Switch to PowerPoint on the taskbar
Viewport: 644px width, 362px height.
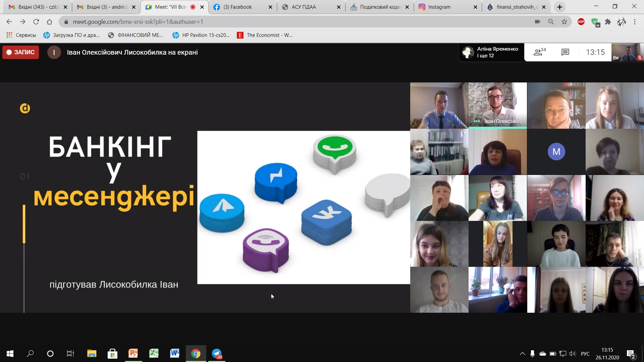pyautogui.click(x=133, y=354)
